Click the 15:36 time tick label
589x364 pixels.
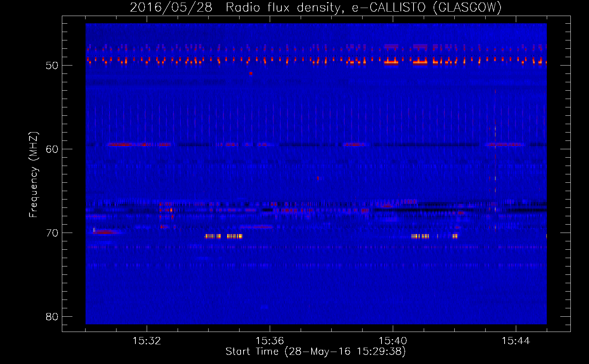pos(270,341)
